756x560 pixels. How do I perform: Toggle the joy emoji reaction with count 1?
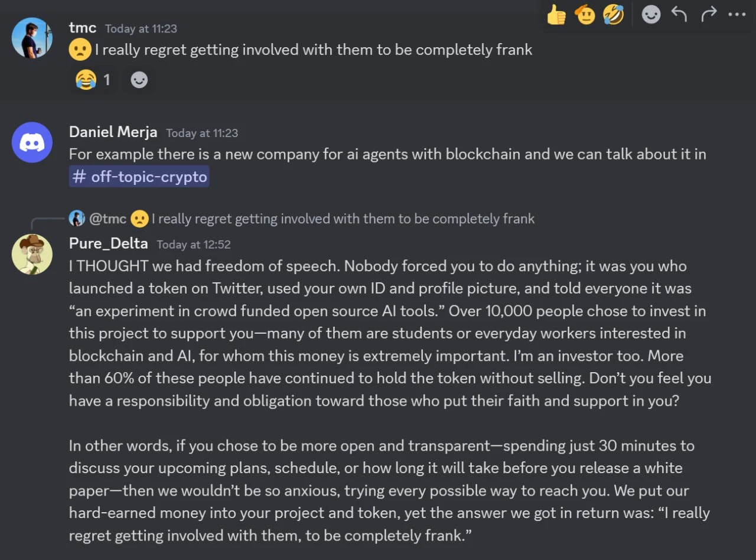pos(93,80)
